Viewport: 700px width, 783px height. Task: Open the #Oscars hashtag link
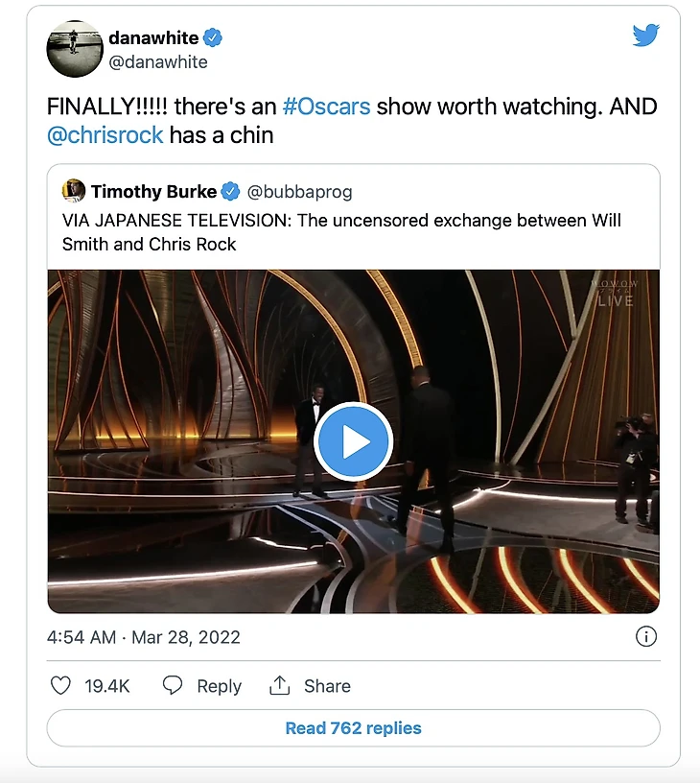(325, 106)
